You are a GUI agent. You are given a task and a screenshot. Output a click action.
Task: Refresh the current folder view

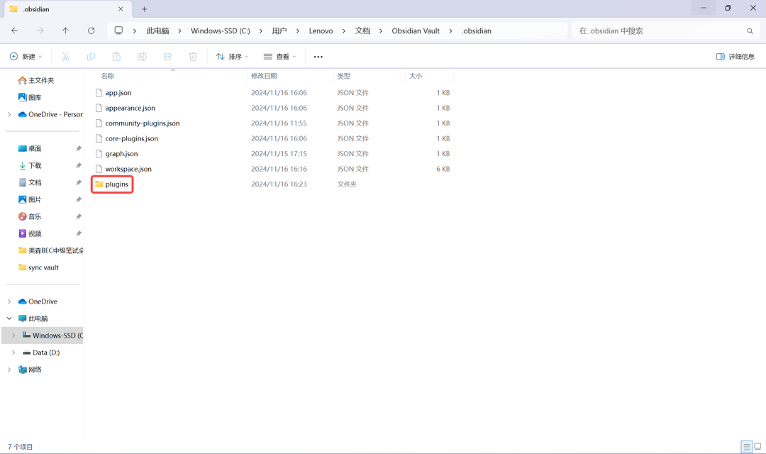coord(91,30)
